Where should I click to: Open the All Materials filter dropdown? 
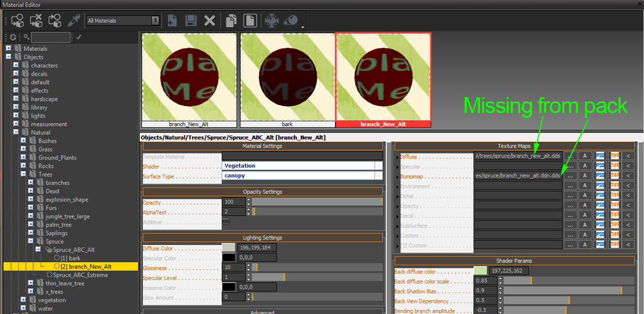123,21
